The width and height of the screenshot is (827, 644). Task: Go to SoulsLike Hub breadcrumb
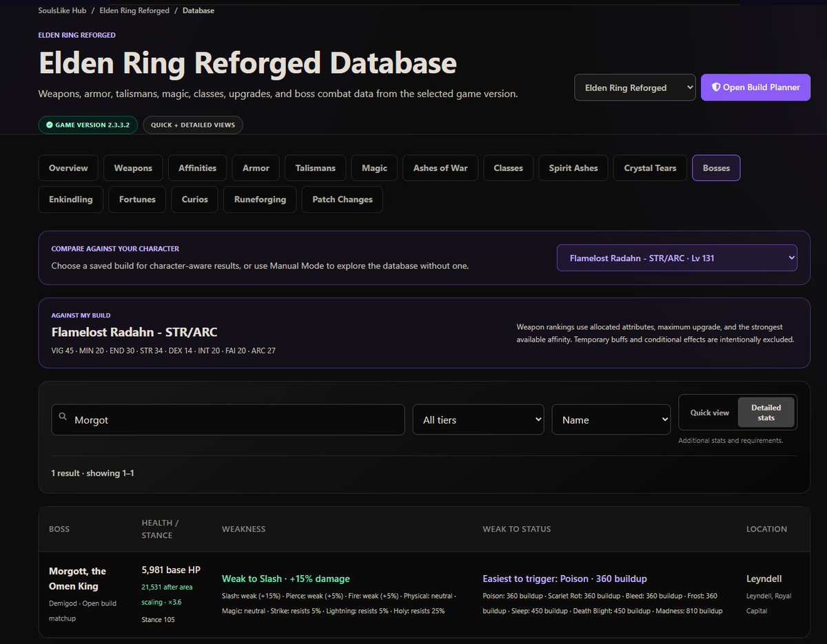62,10
